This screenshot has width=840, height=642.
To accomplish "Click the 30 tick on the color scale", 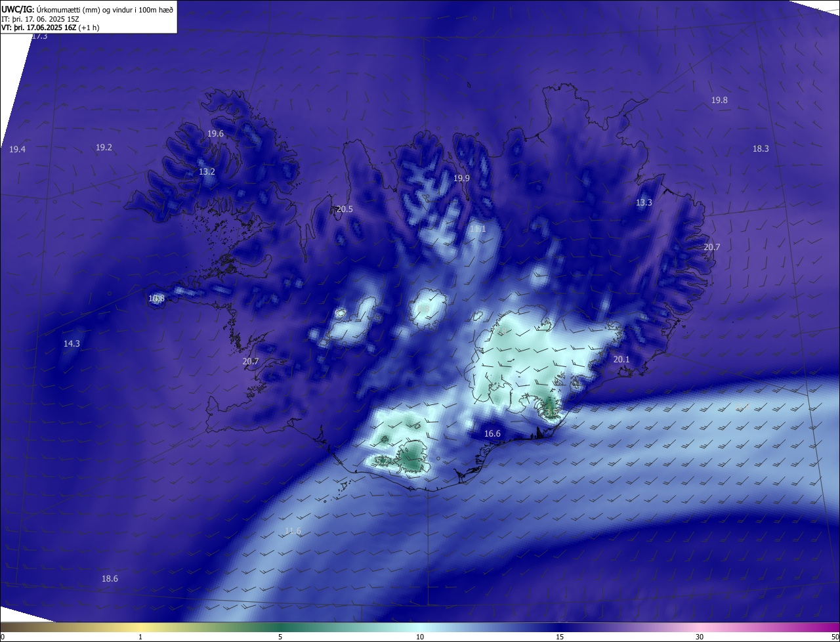I will (700, 637).
